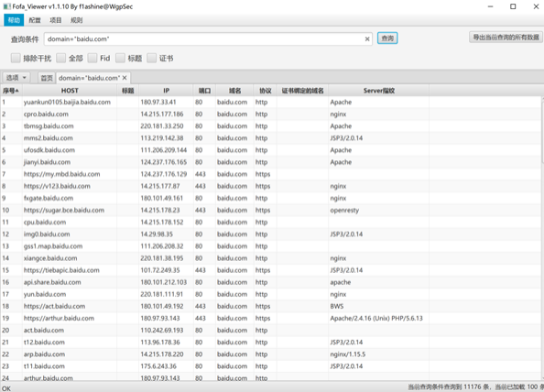Close the domain="baidu.com" result tab
This screenshot has width=544, height=392.
point(125,78)
